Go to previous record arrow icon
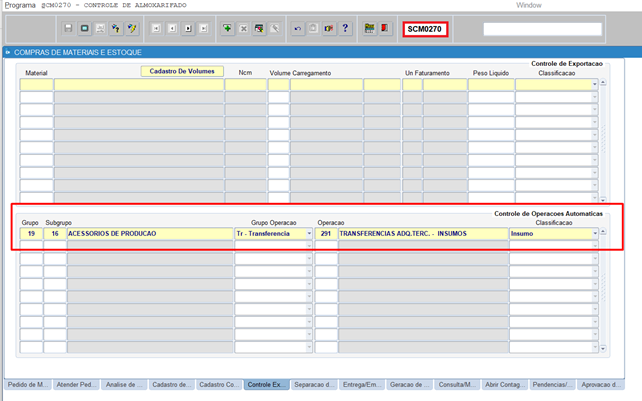Viewport: 642px width, 401px height. [172, 28]
